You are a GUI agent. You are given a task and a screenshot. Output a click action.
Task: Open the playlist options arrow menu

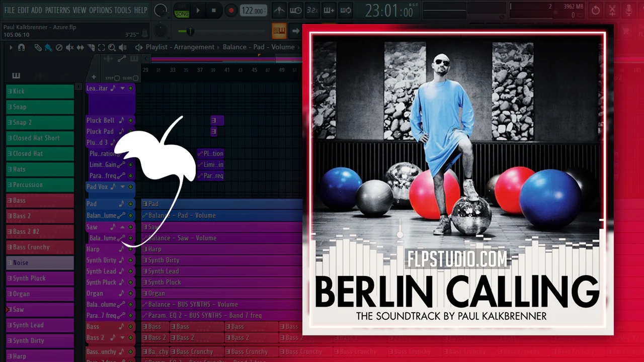point(11,47)
